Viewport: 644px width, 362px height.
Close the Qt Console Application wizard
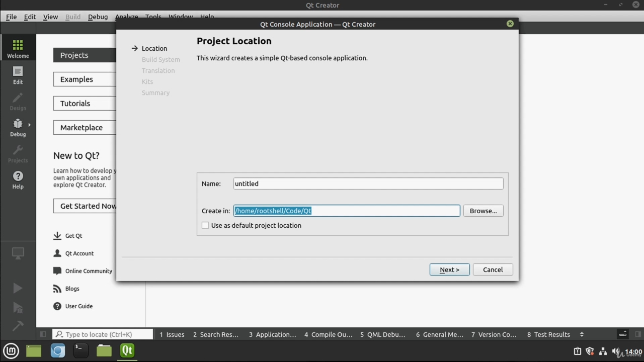510,24
